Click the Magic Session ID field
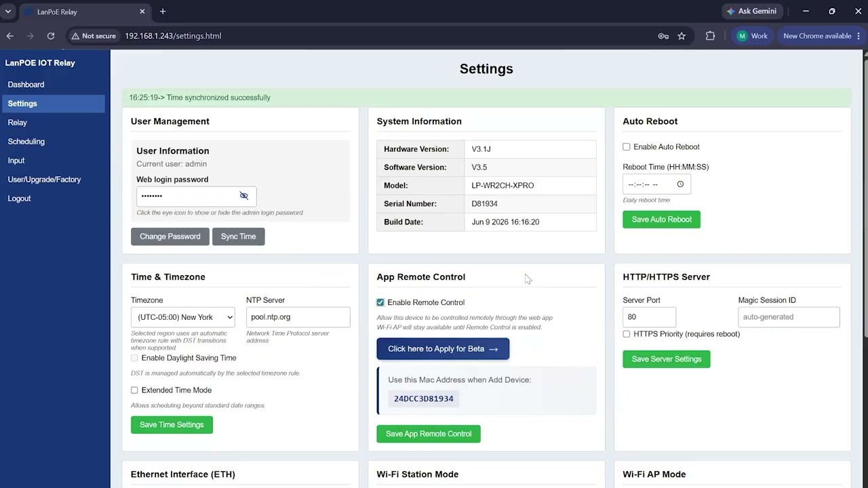This screenshot has width=868, height=488. click(789, 317)
